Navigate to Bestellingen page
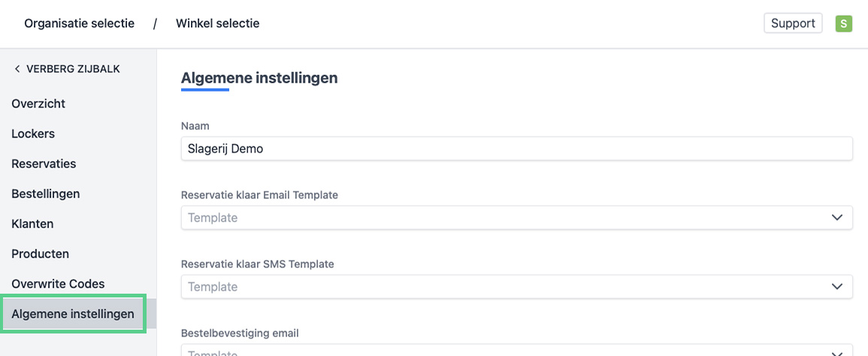The image size is (868, 356). [45, 194]
